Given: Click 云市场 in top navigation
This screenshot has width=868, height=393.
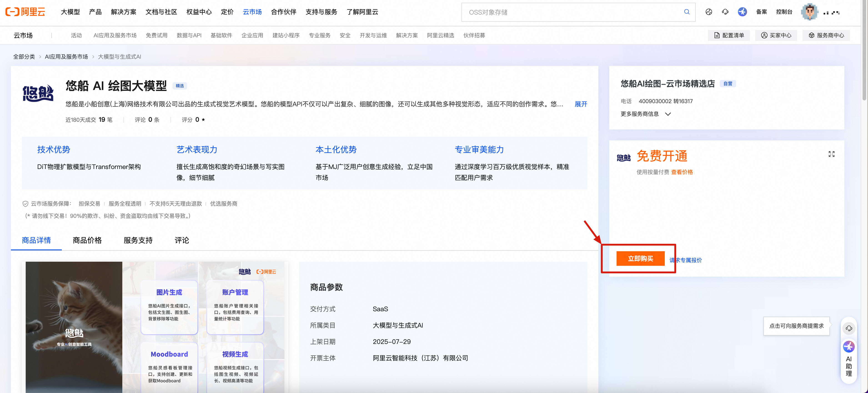Looking at the screenshot, I should point(252,12).
